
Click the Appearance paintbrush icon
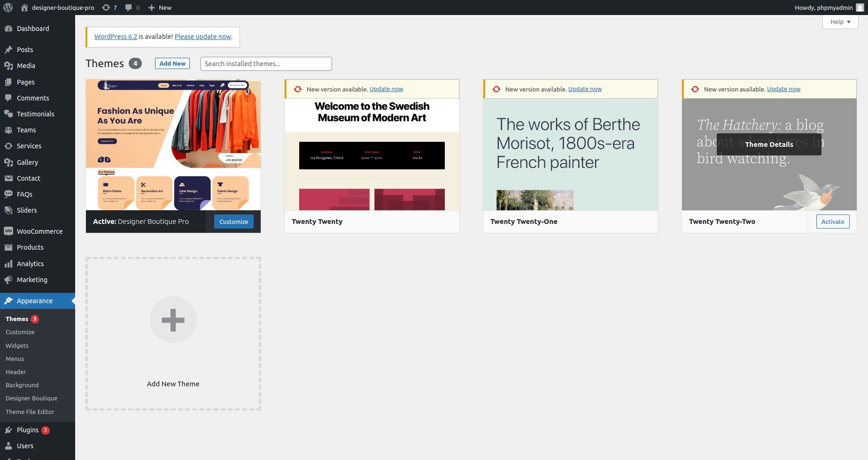click(x=8, y=301)
